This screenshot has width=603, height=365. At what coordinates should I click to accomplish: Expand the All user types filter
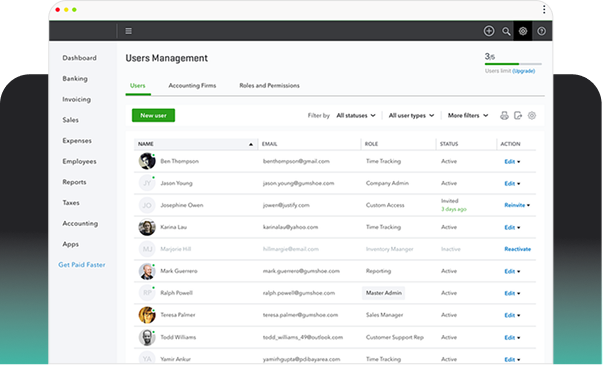pos(411,115)
